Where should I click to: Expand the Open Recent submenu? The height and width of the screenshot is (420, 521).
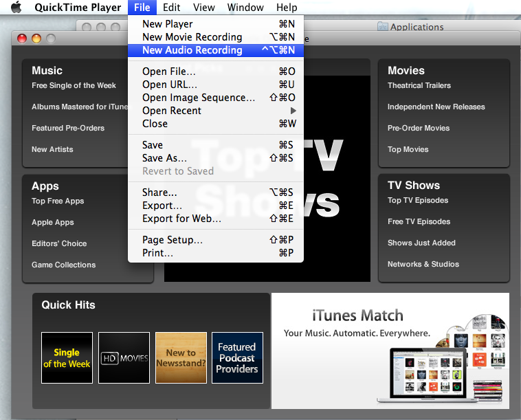tap(216, 111)
